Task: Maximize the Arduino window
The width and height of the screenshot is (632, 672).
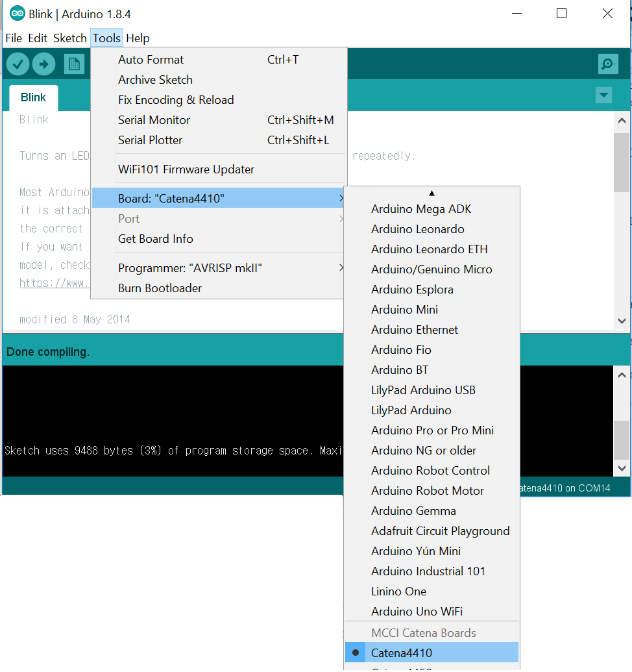Action: click(x=561, y=14)
